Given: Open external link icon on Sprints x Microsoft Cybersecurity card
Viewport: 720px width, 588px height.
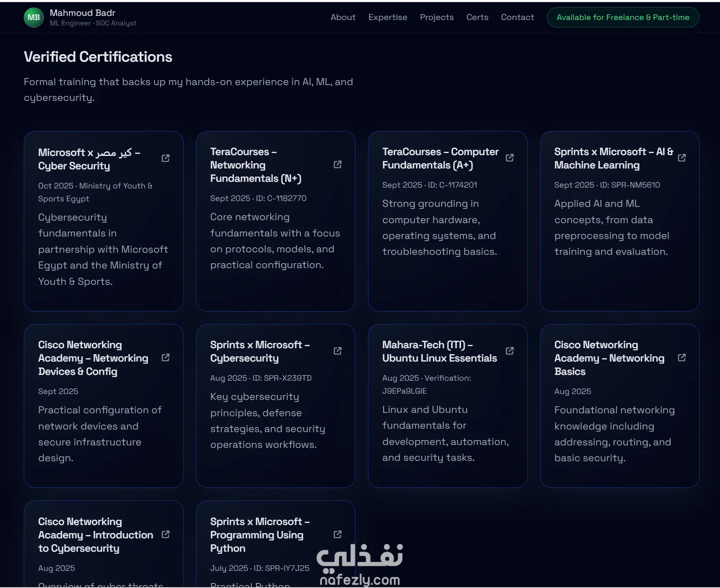Looking at the screenshot, I should [x=337, y=351].
